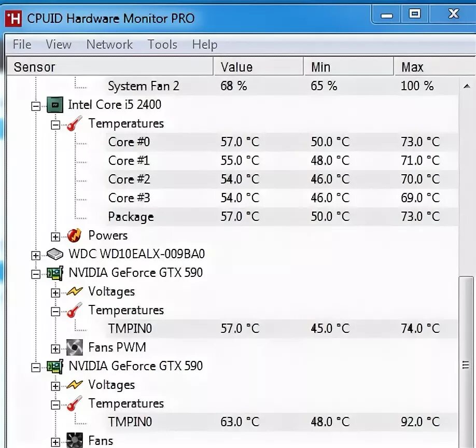Click Core #1 value 55.0 °C
Viewport: 476px width, 448px height.
(240, 161)
